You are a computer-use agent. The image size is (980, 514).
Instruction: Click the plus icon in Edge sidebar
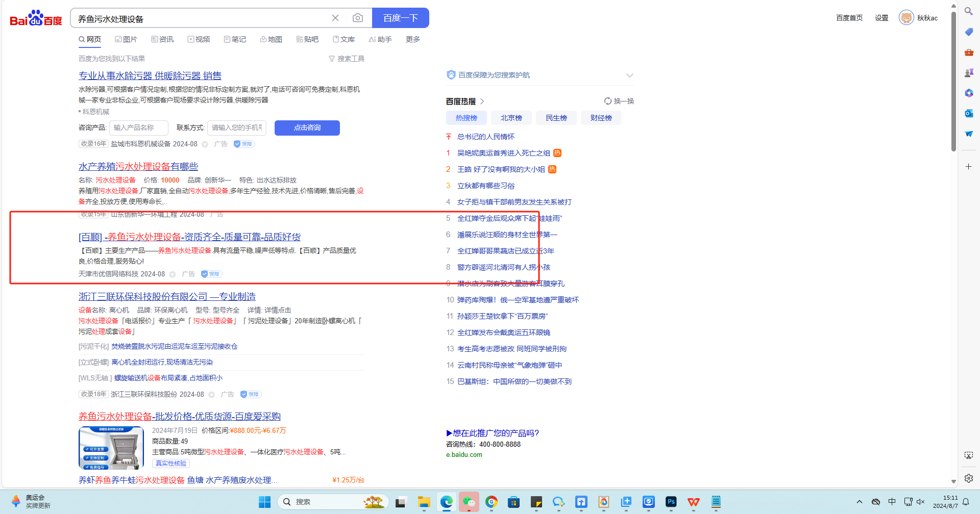pyautogui.click(x=968, y=167)
